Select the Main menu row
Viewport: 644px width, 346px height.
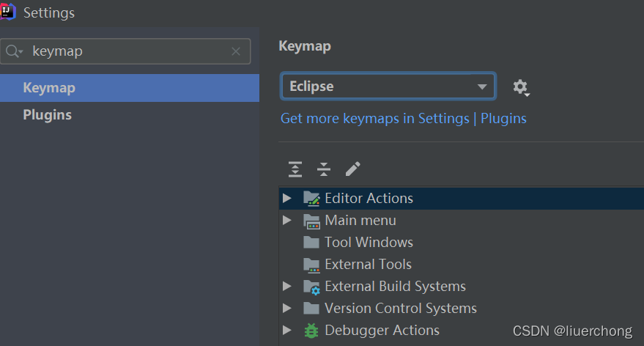(462, 221)
